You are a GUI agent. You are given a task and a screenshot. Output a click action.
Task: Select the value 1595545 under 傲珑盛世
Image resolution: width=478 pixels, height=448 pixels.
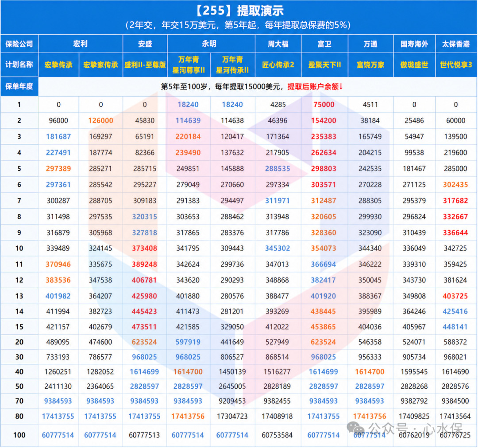coord(414,372)
